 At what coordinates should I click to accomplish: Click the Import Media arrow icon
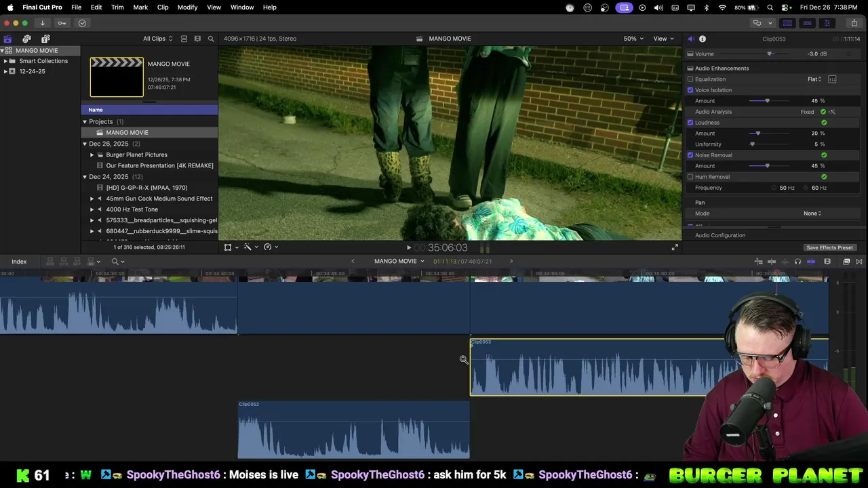[42, 23]
